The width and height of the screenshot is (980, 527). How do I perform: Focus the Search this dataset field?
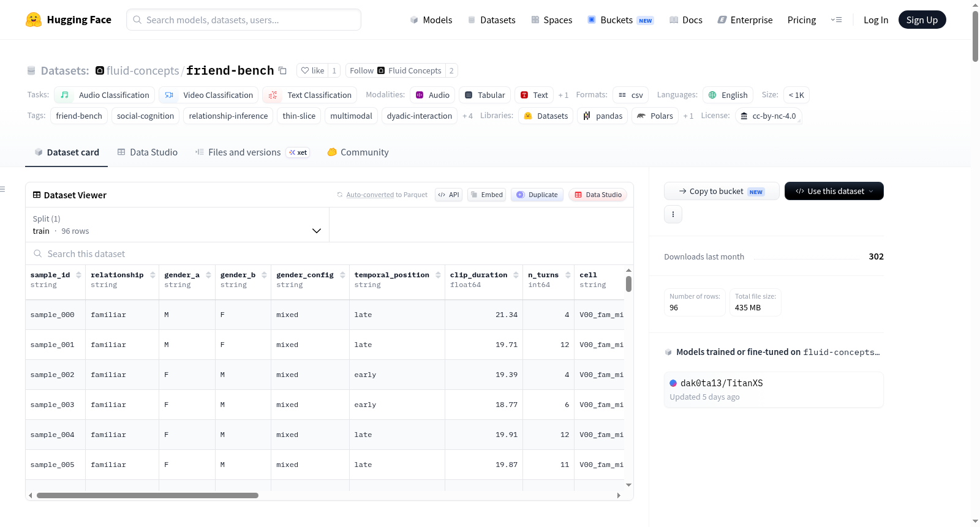pos(330,254)
